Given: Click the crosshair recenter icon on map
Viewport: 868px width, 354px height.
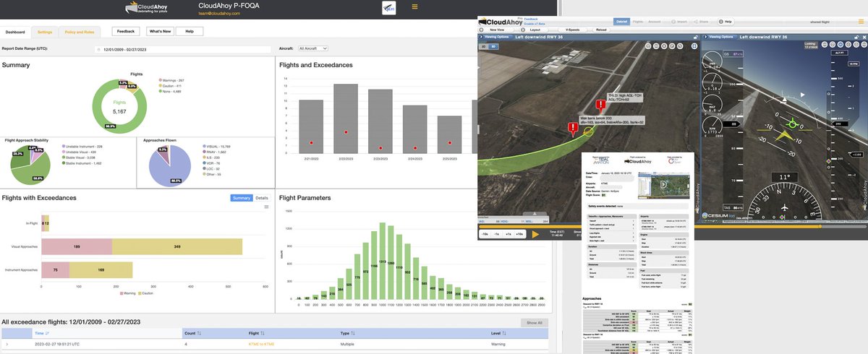Looking at the screenshot, I should [694, 46].
